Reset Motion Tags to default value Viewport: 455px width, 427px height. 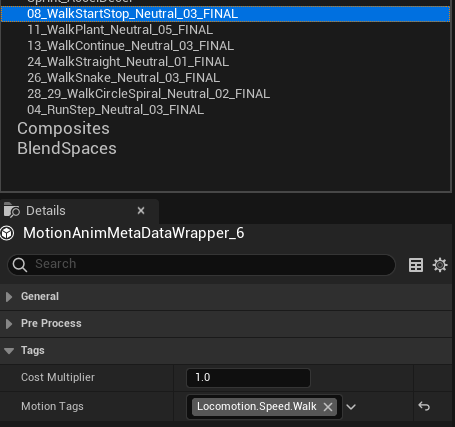pos(424,406)
